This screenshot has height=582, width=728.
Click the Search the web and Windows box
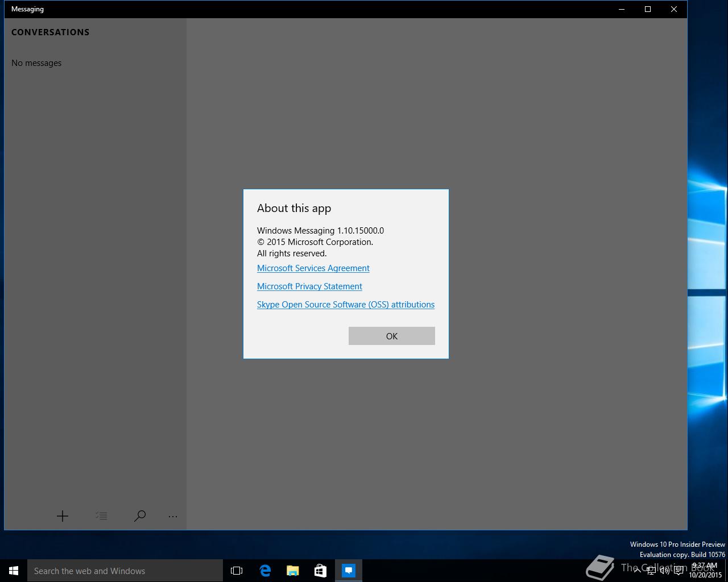(x=125, y=571)
